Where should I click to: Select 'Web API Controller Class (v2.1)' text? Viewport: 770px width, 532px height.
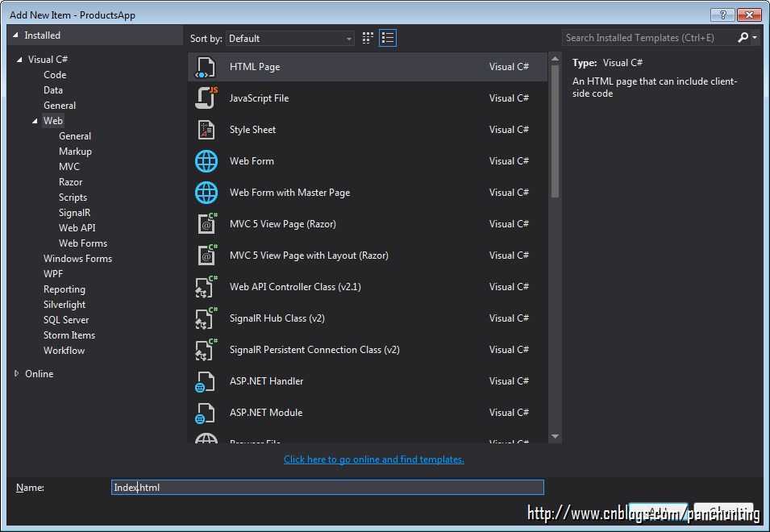[x=295, y=287]
